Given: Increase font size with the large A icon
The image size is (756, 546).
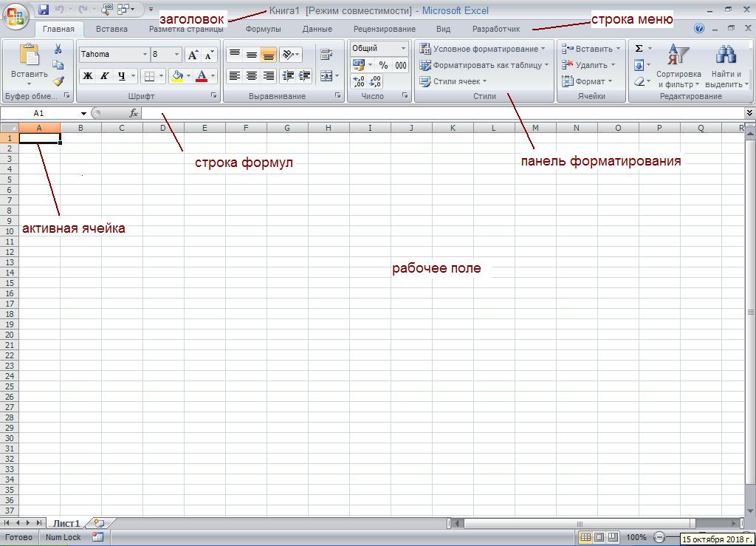Looking at the screenshot, I should (x=193, y=55).
